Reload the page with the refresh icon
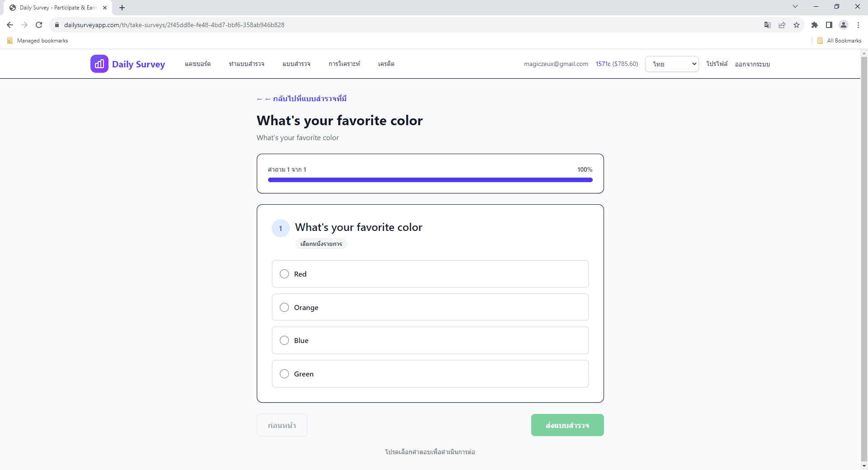Image resolution: width=868 pixels, height=470 pixels. [x=39, y=25]
